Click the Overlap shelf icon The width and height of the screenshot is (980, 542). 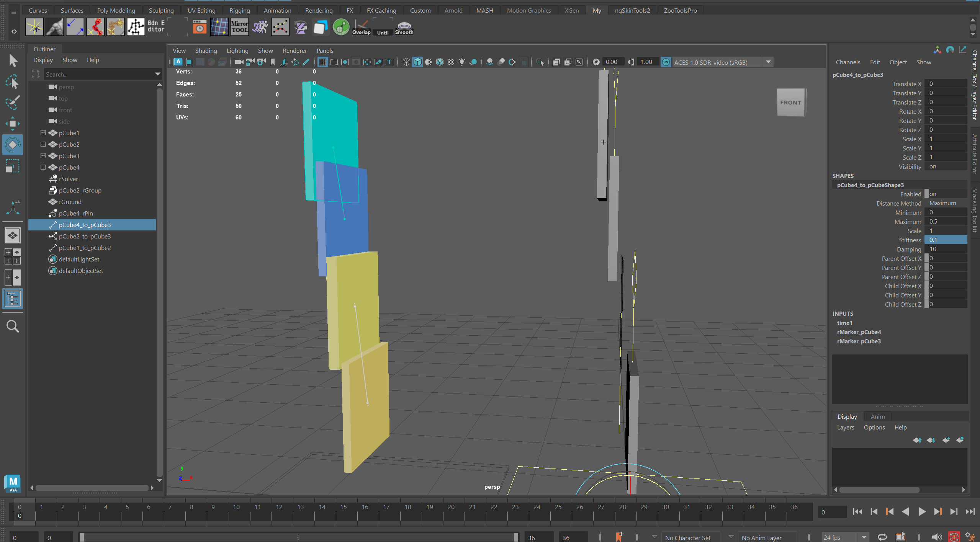click(x=361, y=27)
